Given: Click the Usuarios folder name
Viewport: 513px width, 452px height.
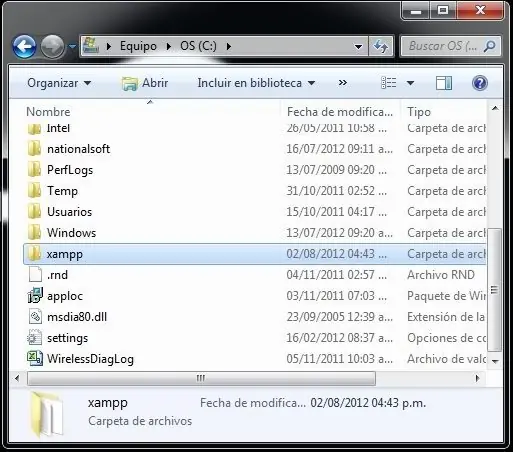Looking at the screenshot, I should 69,212.
